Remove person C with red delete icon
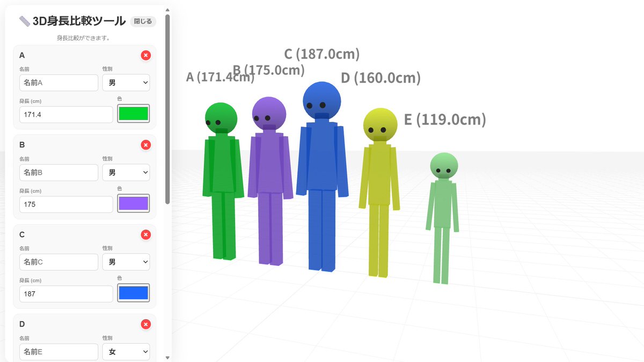The width and height of the screenshot is (644, 362). click(x=146, y=234)
